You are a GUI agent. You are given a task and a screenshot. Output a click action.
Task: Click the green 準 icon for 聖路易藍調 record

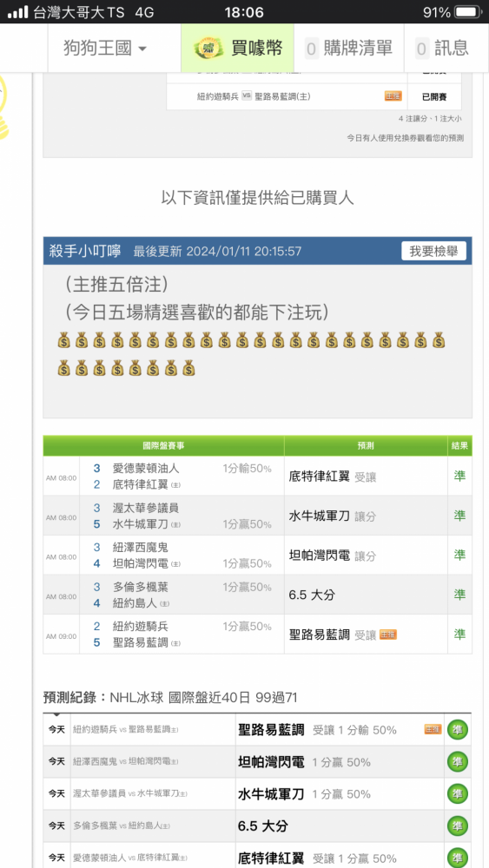(x=458, y=730)
